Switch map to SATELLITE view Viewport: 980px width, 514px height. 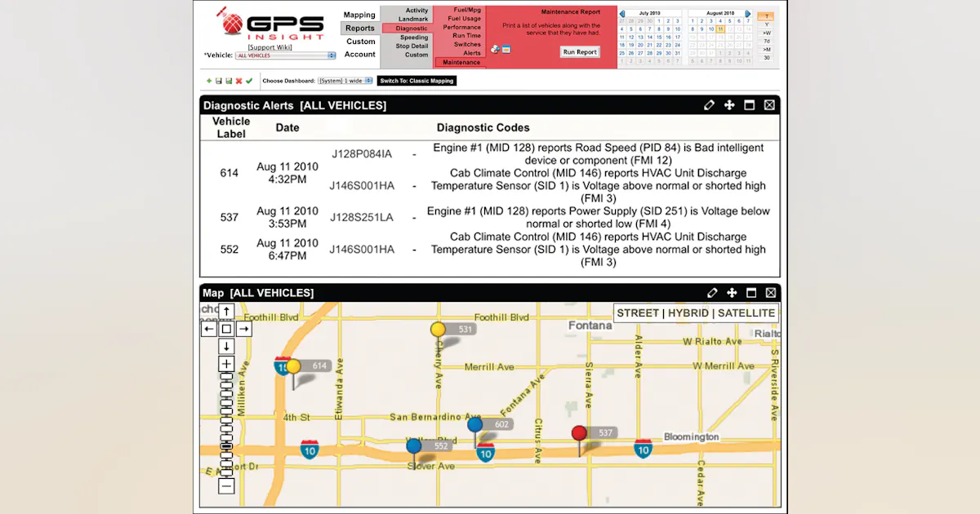click(x=746, y=313)
